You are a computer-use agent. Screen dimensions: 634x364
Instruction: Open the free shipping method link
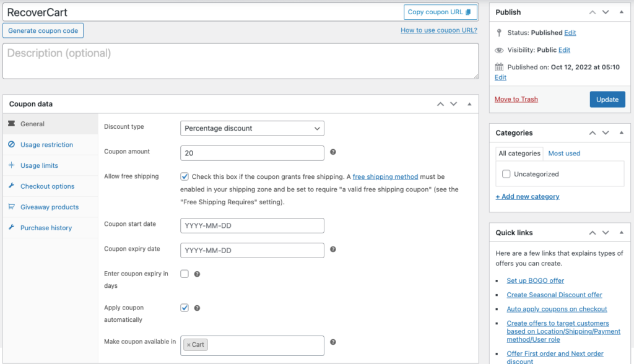tap(385, 177)
